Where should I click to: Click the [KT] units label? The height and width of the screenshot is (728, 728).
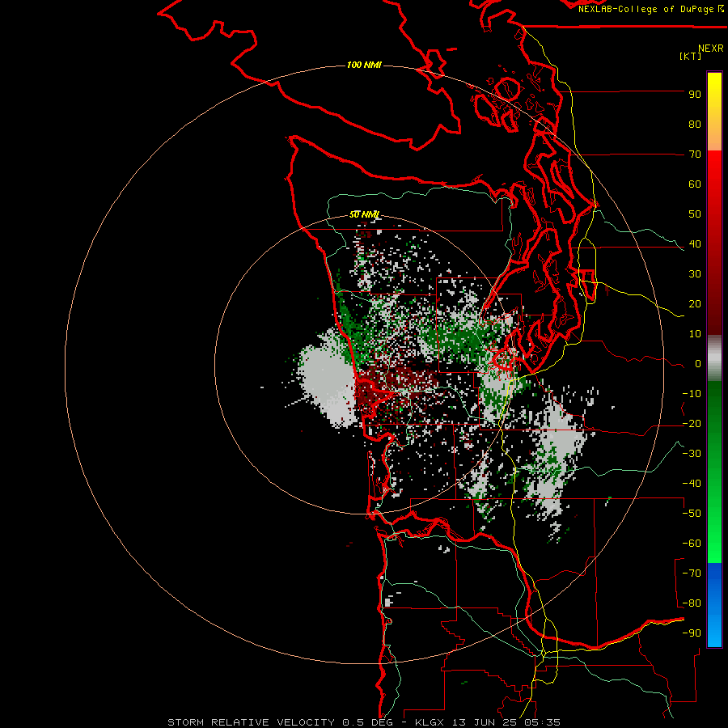[691, 56]
